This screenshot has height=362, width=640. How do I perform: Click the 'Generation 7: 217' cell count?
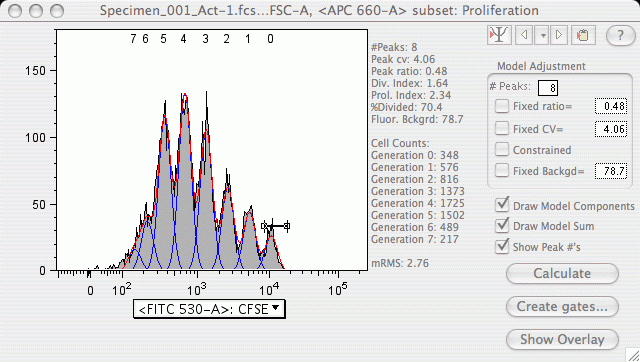tap(415, 239)
